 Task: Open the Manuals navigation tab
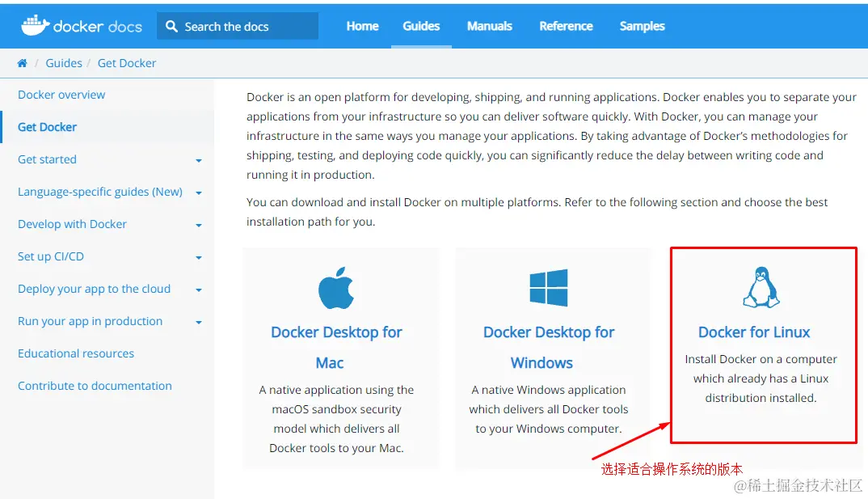490,26
